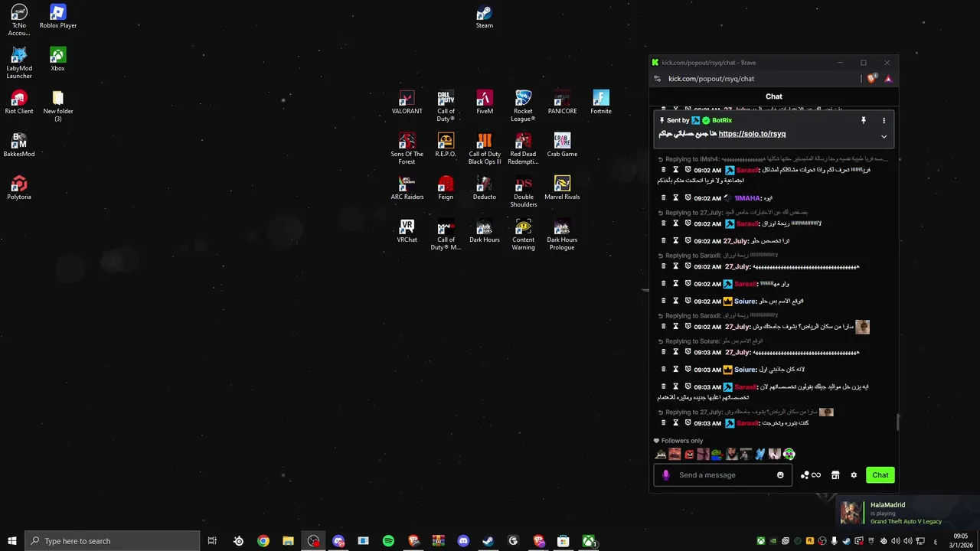The width and height of the screenshot is (980, 551).
Task: Select the PANICORE desktop icon
Action: 562,103
